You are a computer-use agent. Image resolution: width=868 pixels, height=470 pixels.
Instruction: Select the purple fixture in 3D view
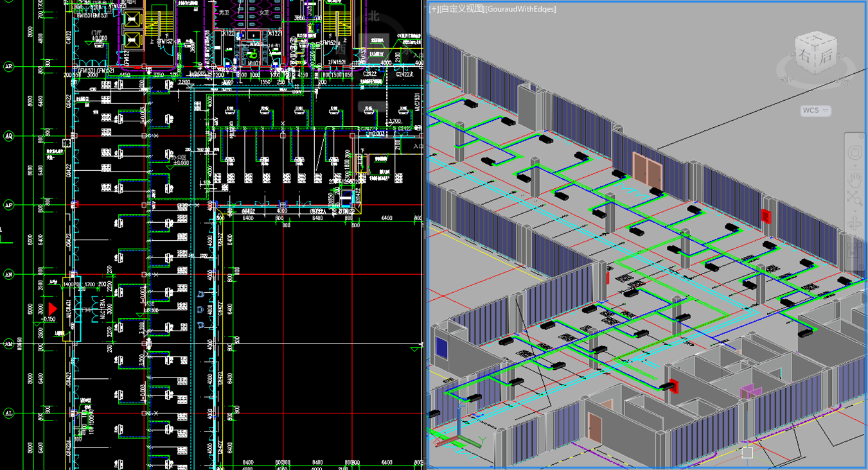750,391
